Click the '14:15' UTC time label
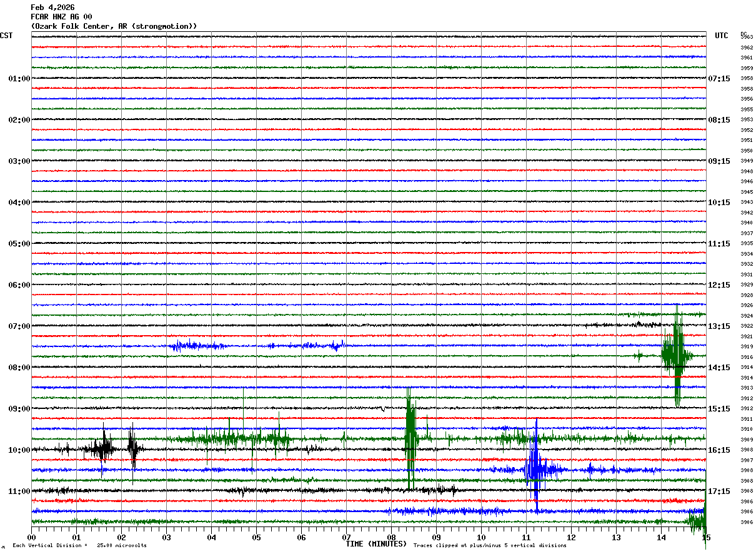Viewport: 756px width, 554px height. [719, 368]
